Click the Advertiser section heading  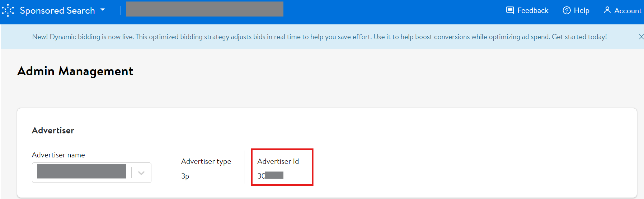(x=53, y=131)
